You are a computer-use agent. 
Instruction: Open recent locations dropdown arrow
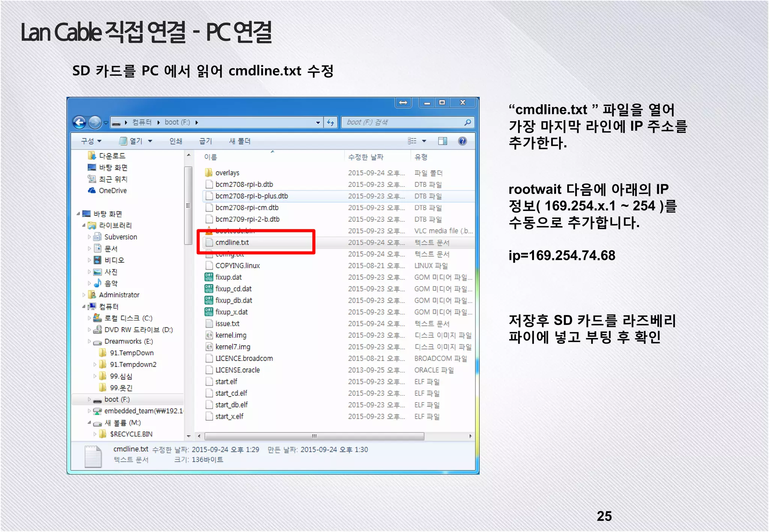pyautogui.click(x=106, y=123)
